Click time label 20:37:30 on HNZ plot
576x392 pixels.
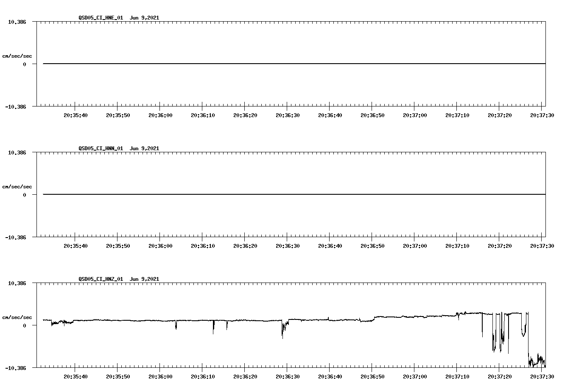542,376
